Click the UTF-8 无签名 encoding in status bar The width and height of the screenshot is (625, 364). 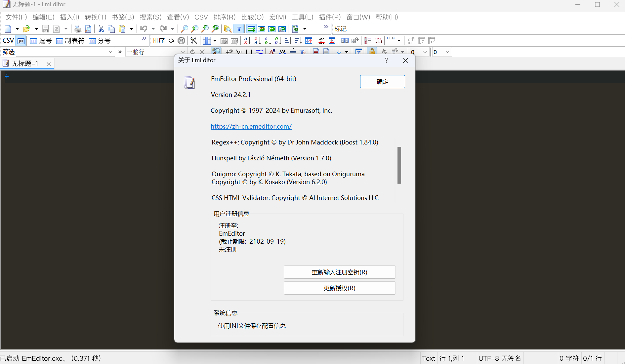click(500, 358)
